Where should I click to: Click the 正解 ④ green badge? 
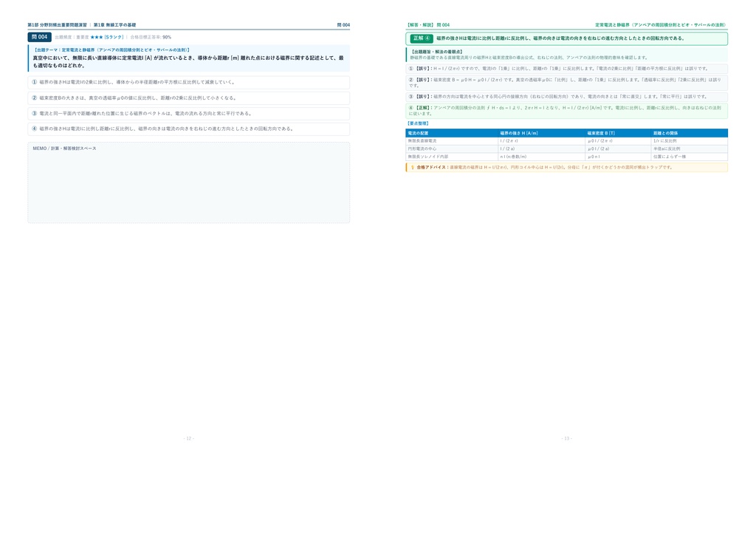[x=422, y=38]
